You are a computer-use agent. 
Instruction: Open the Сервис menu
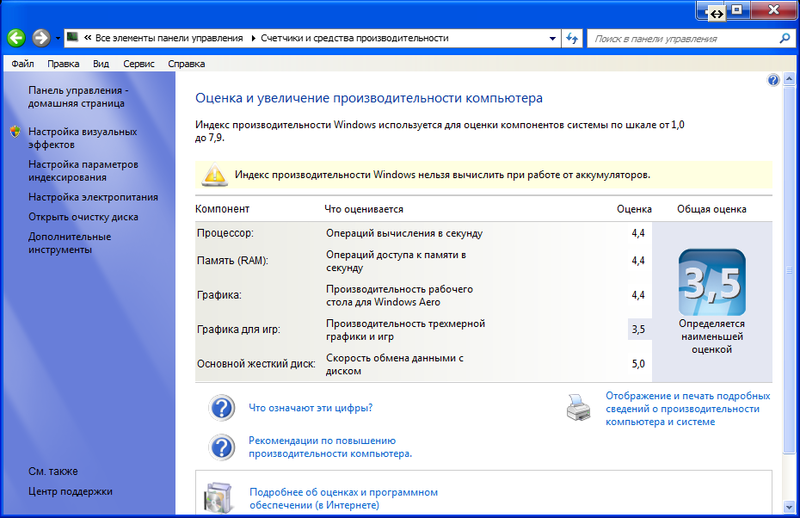point(139,63)
